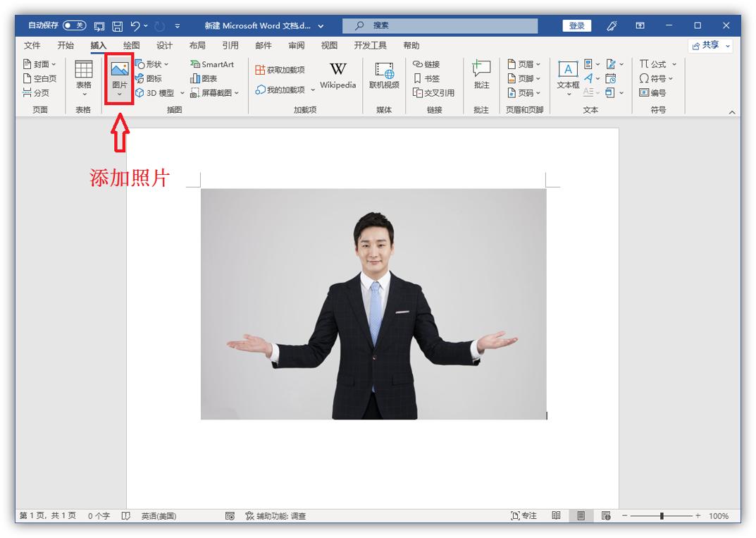The height and width of the screenshot is (538, 756).
Task: Insert an equation with 公式
Action: pos(655,63)
